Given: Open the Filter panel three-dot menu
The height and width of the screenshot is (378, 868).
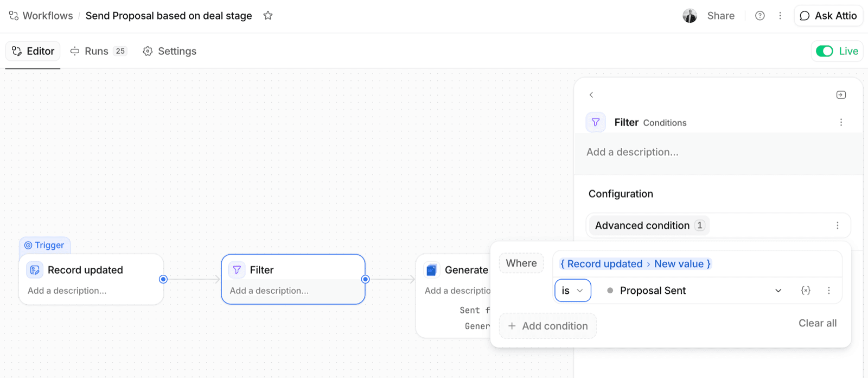Looking at the screenshot, I should pyautogui.click(x=841, y=122).
